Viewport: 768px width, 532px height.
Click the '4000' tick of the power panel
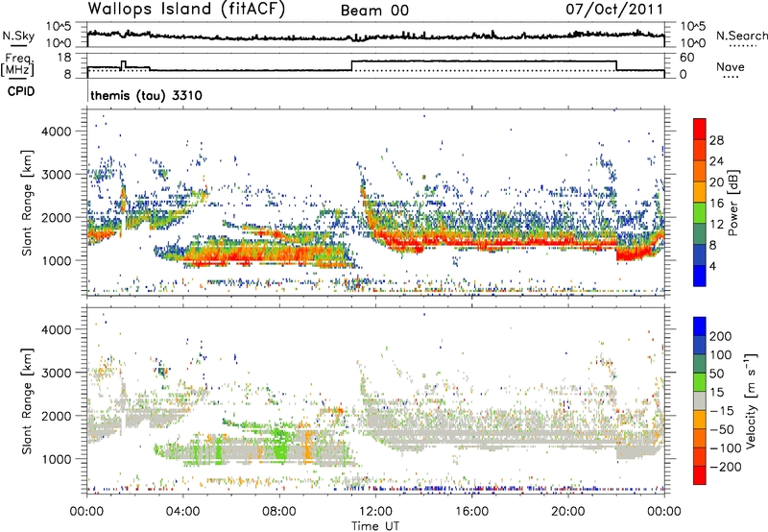[x=57, y=132]
